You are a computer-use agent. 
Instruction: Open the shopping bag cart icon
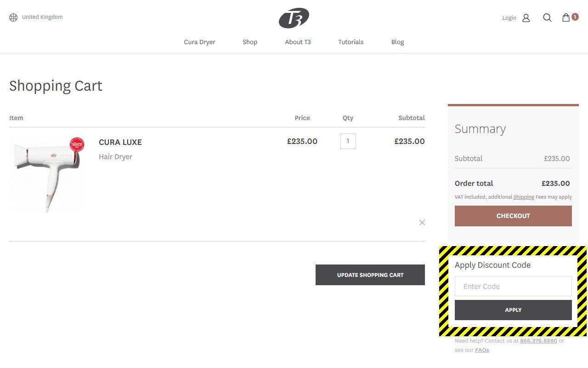pyautogui.click(x=566, y=18)
